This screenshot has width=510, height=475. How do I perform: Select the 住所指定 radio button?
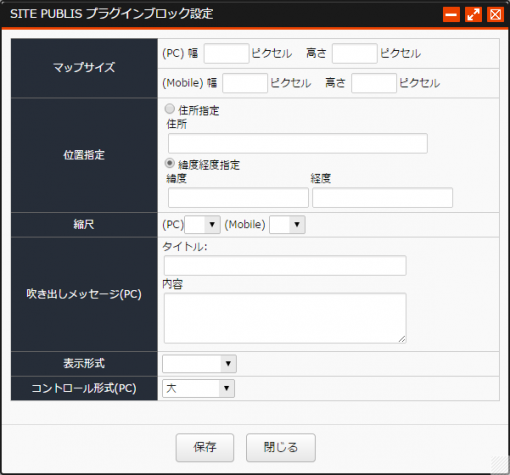click(170, 109)
